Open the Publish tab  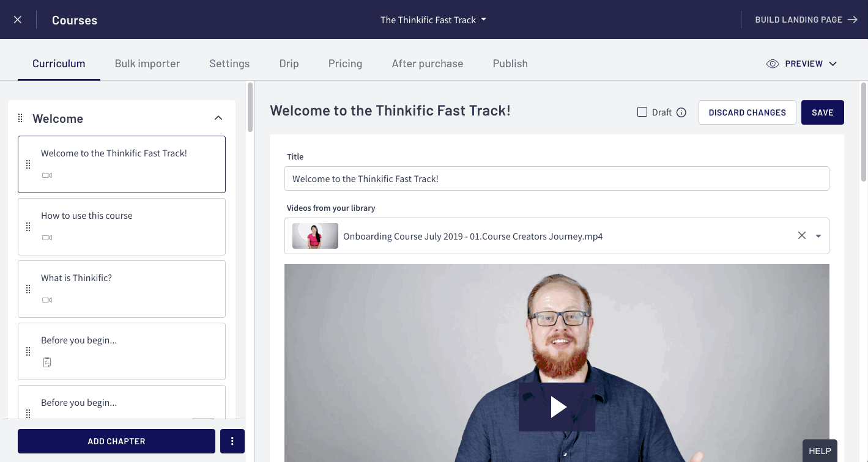tap(510, 64)
